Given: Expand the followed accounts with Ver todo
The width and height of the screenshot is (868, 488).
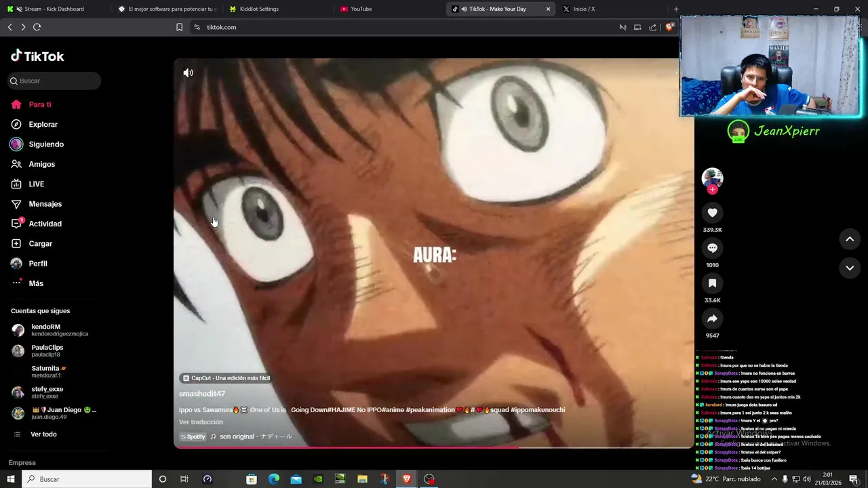Looking at the screenshot, I should tap(43, 434).
